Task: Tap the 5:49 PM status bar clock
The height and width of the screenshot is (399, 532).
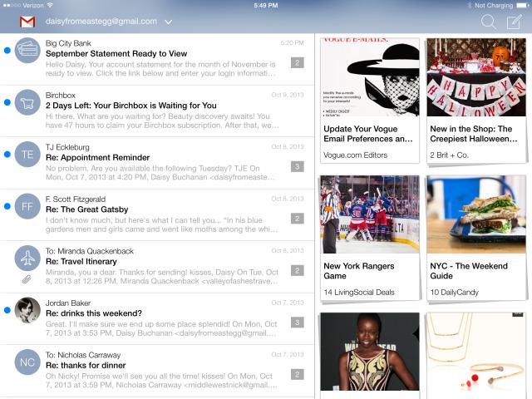Action: (x=266, y=6)
